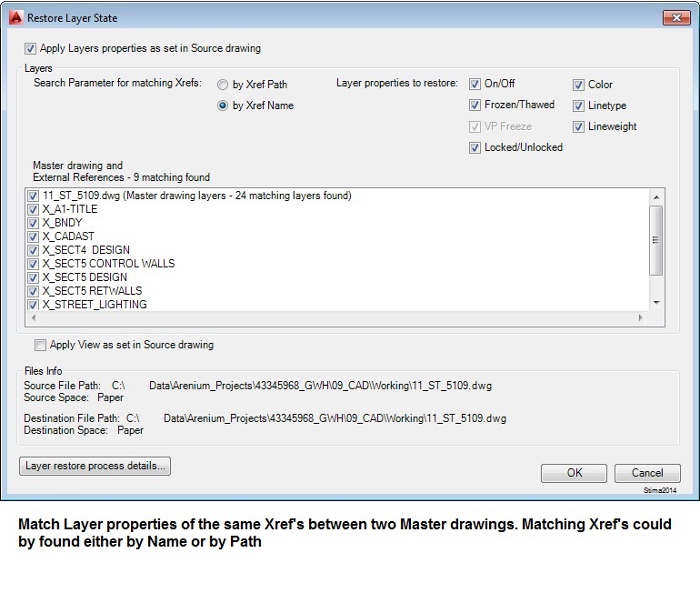Click the list's scroll down arrow
The image size is (700, 593).
pyautogui.click(x=655, y=303)
